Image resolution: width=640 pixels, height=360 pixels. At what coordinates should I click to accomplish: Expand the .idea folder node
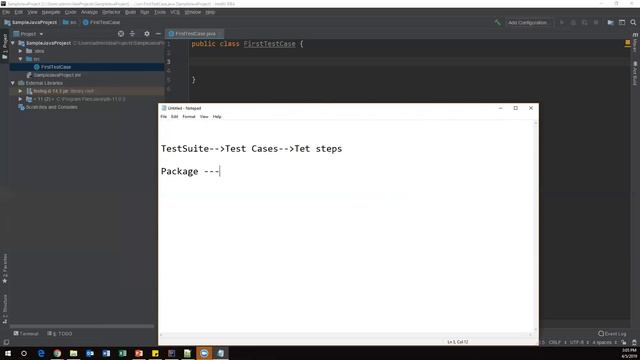[20, 51]
